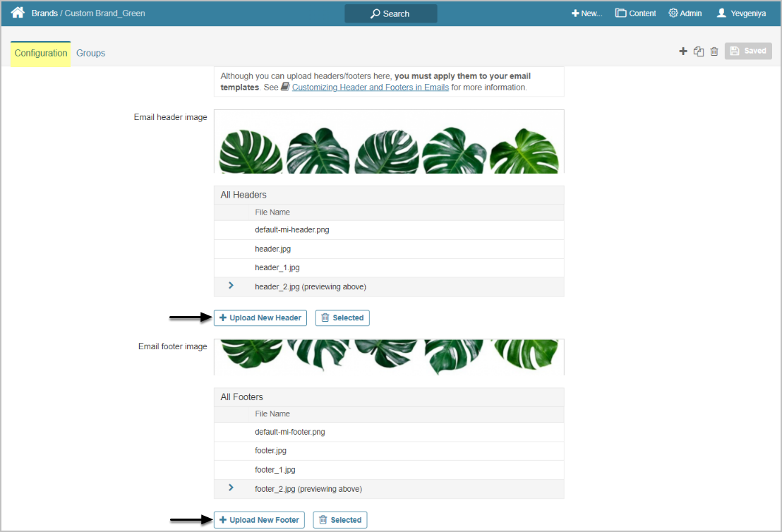Screen dimensions: 782x532
Task: Click the plus add-new icon near Saved
Action: click(x=682, y=51)
